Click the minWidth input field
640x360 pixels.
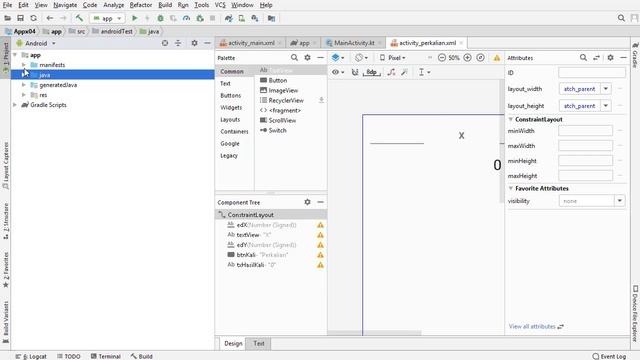point(585,131)
